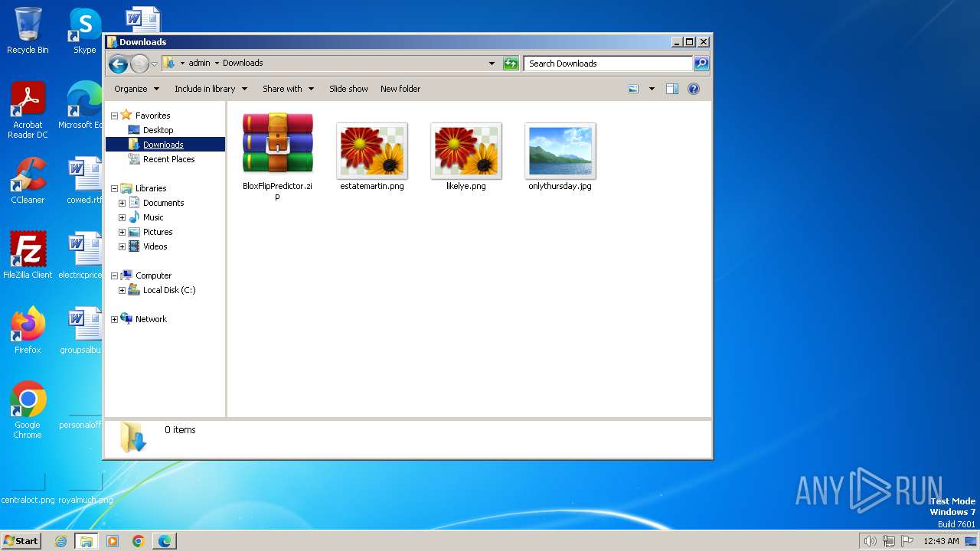Select the onlythursday.jpg thumbnail

click(x=560, y=150)
